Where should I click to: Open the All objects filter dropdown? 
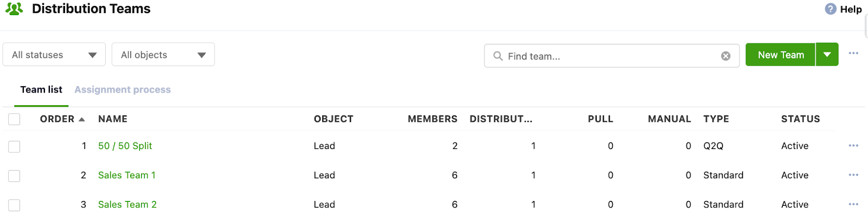pos(163,55)
